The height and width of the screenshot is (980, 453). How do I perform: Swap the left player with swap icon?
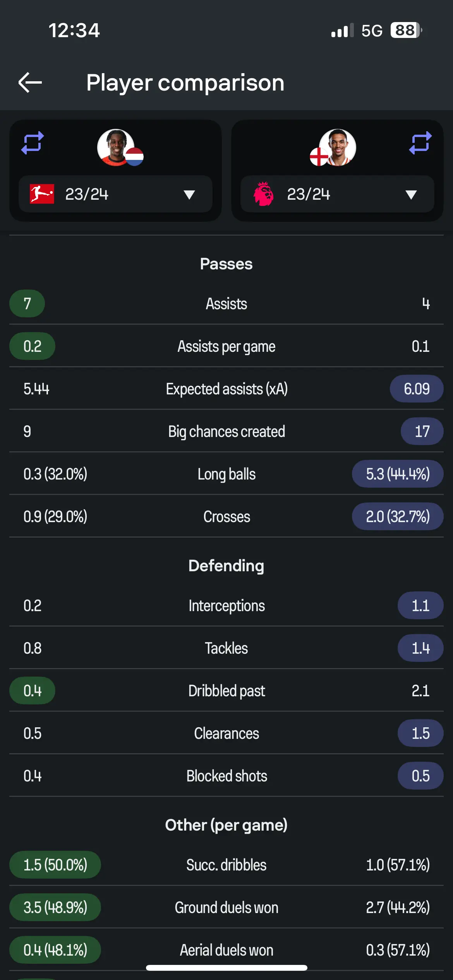pos(33,143)
